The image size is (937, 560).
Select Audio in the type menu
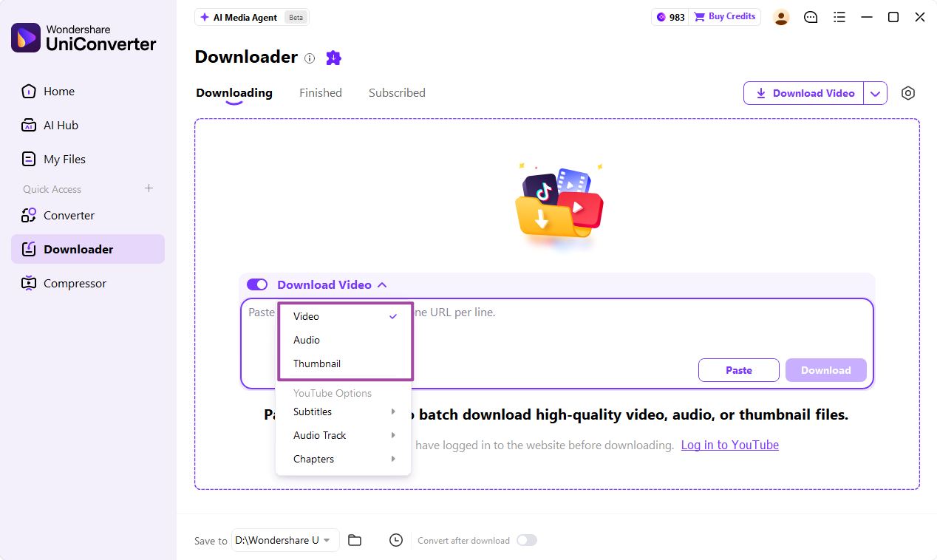click(x=345, y=340)
